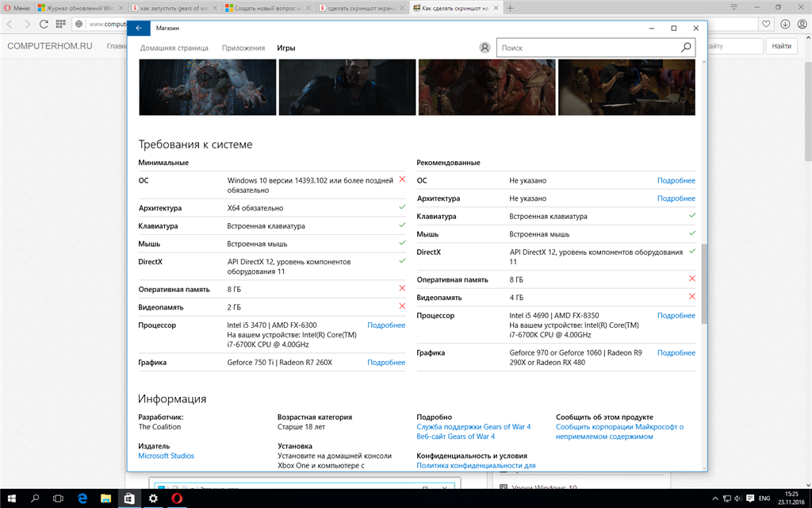Open the Action Center notifications icon
The height and width of the screenshot is (508, 812).
750,498
